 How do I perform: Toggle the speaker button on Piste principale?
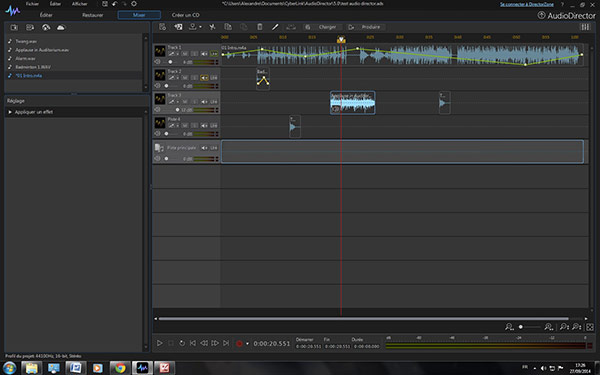pyautogui.click(x=204, y=148)
